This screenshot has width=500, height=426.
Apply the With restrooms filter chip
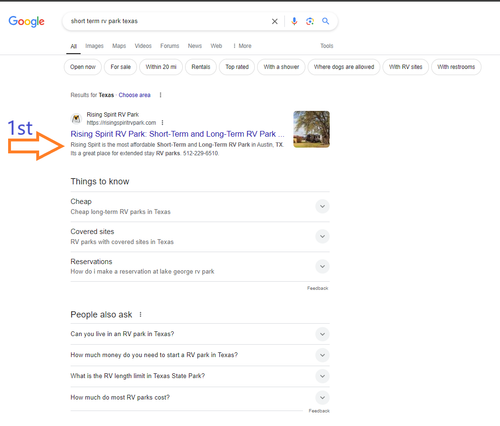click(456, 67)
